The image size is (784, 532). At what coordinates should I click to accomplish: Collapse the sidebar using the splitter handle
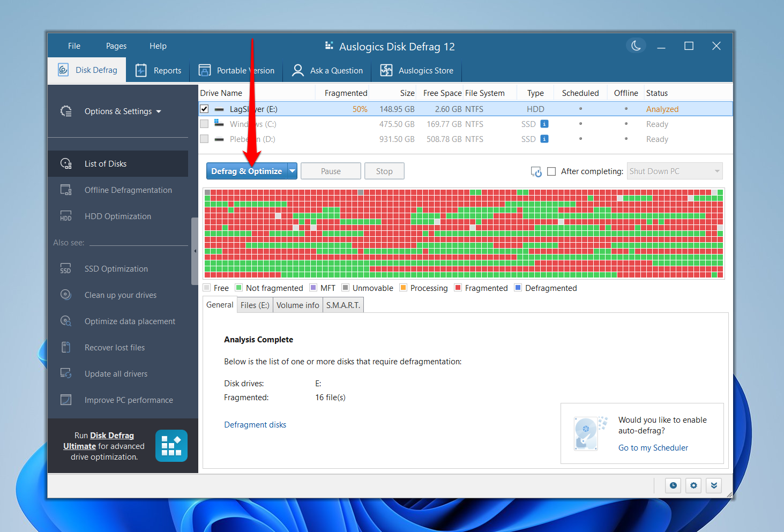(195, 251)
